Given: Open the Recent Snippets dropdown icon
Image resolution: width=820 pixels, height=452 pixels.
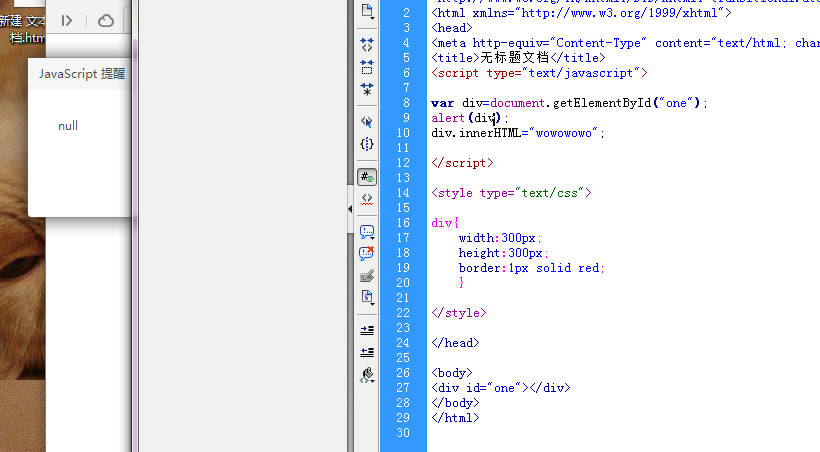Looking at the screenshot, I should (x=367, y=297).
